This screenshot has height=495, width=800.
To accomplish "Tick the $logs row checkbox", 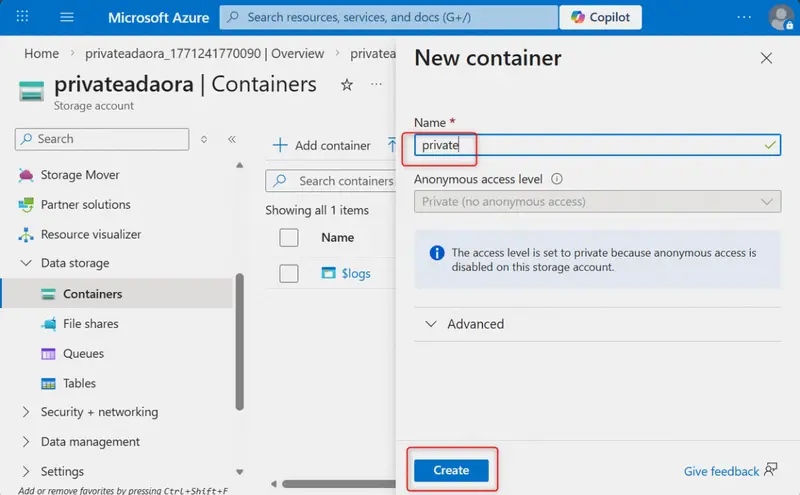I will pos(289,274).
